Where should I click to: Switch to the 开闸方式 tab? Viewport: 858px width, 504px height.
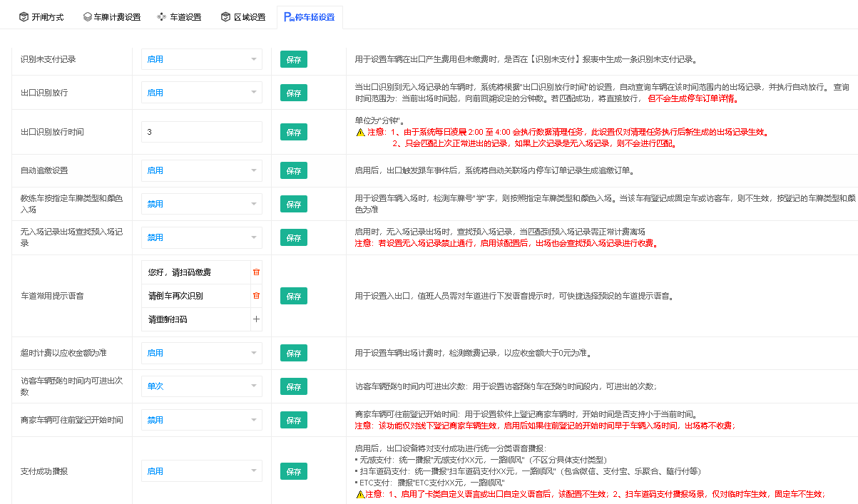41,17
